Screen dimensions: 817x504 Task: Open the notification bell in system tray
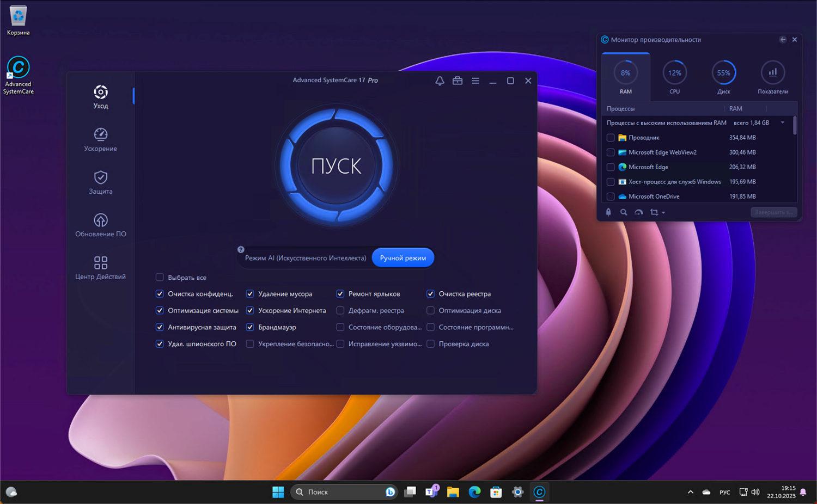803,492
